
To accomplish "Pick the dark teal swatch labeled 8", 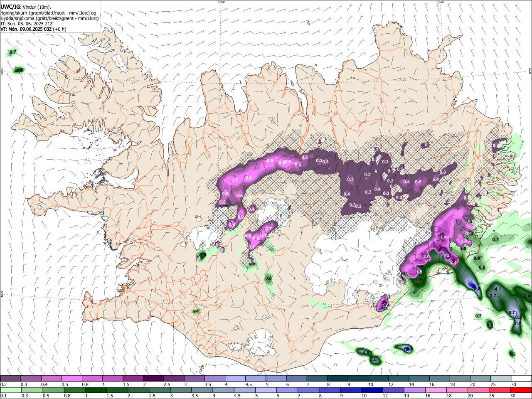I will [337, 378].
